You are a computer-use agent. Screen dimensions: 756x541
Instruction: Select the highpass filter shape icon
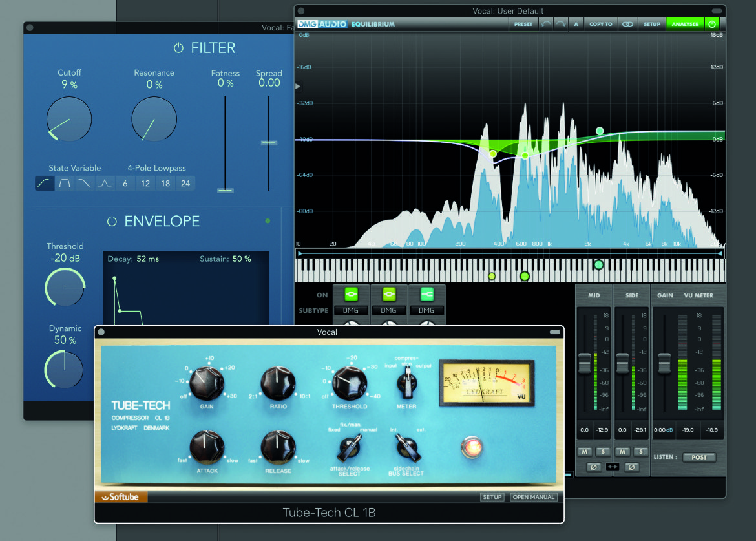coord(45,183)
